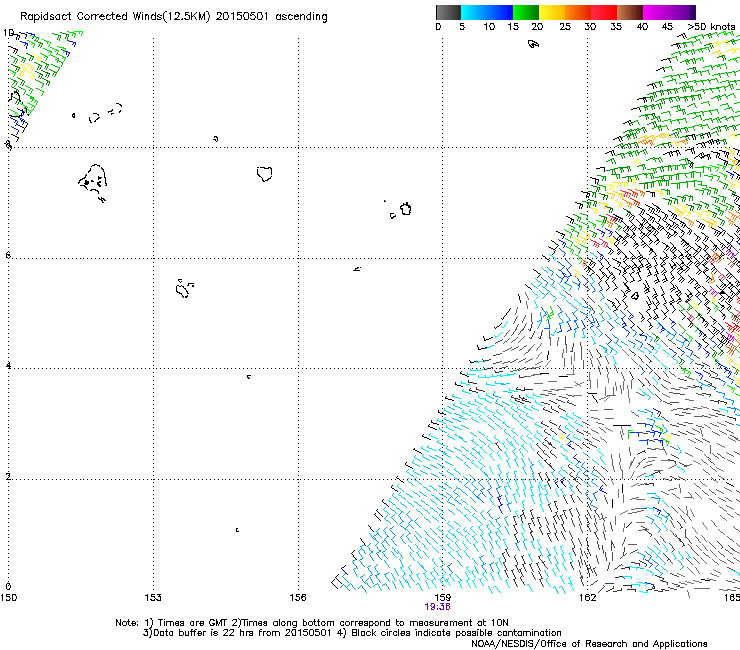
Task: Click the blue 10-15 knots legend color
Action: (500, 12)
